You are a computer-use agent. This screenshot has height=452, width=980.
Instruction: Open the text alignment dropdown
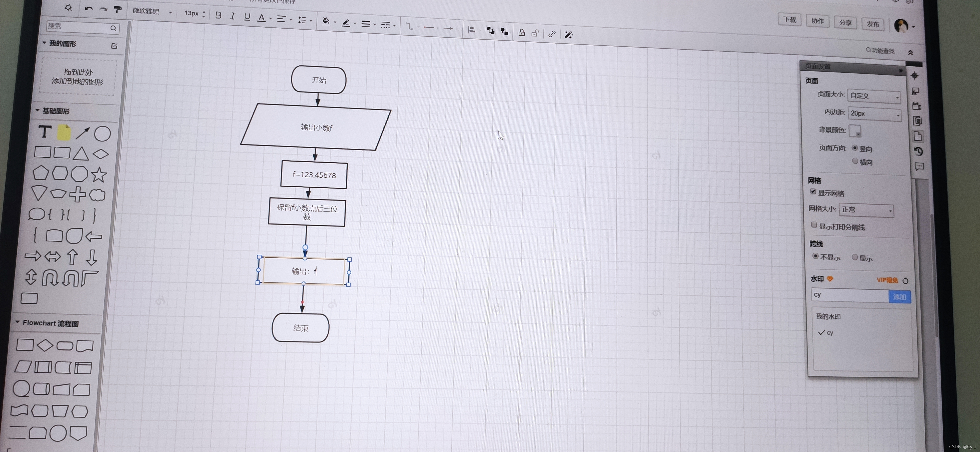(x=281, y=19)
